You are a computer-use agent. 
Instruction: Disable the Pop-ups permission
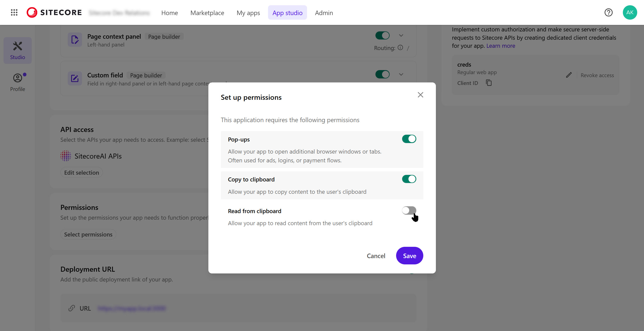[x=409, y=139]
